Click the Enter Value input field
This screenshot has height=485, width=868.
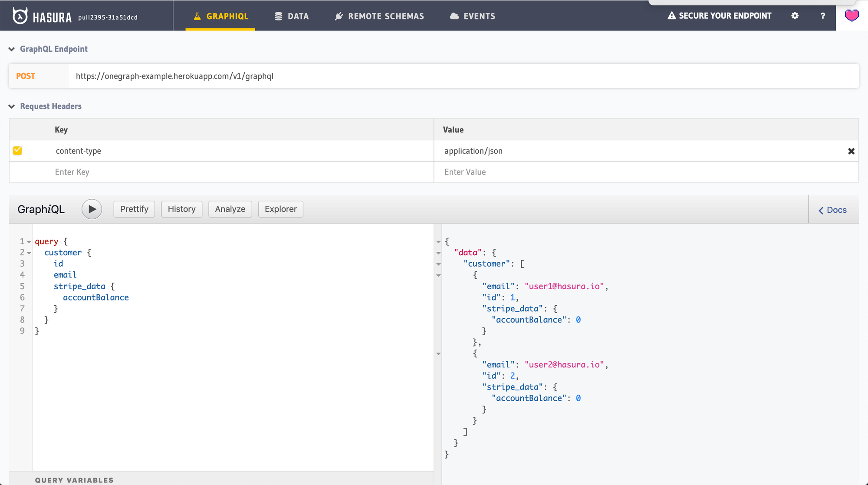click(x=647, y=172)
